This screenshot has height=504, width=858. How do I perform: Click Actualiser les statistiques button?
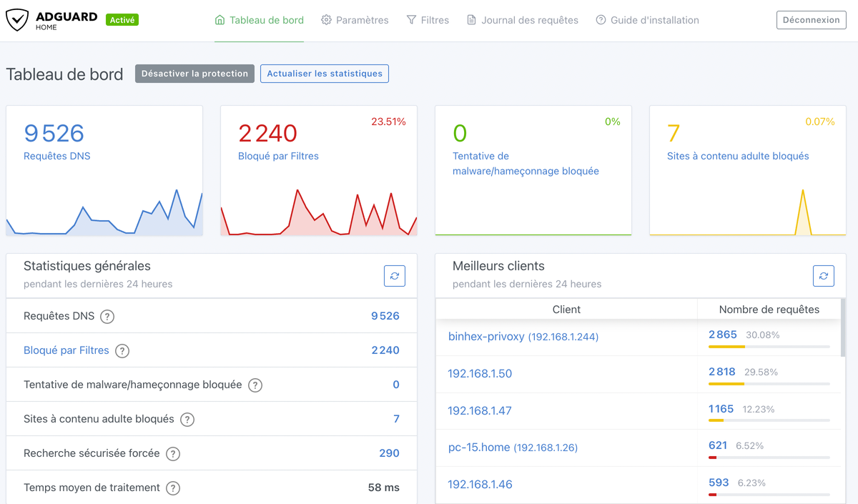point(325,74)
